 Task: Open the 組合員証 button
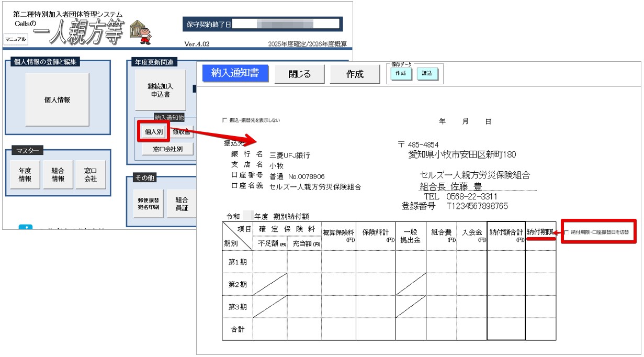point(182,203)
